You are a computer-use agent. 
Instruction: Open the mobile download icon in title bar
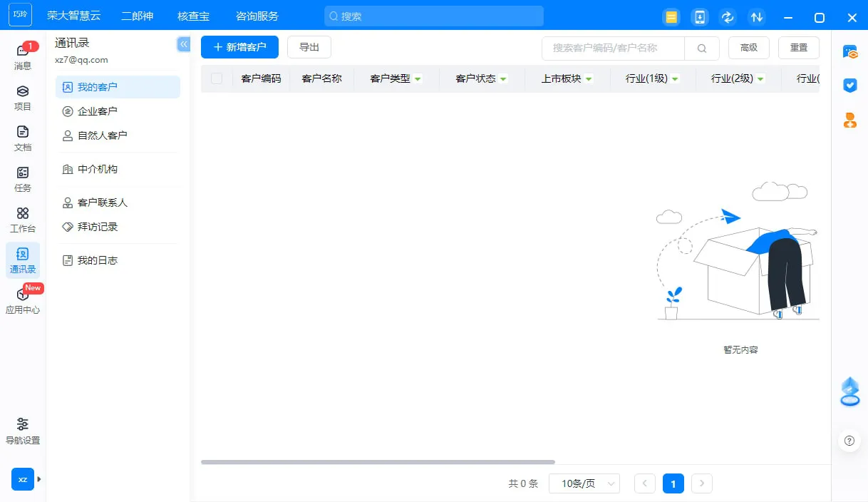699,16
